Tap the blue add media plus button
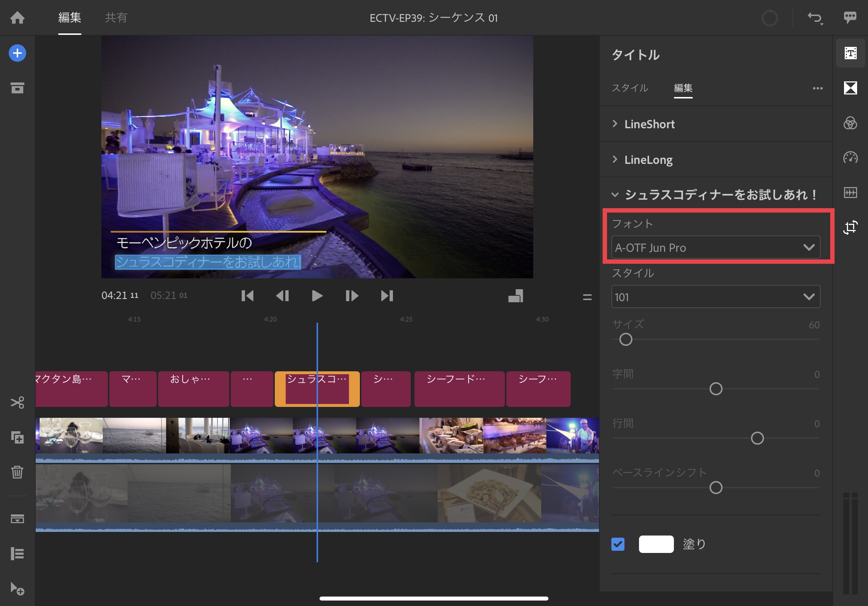Viewport: 868px width, 606px height. coord(17,53)
